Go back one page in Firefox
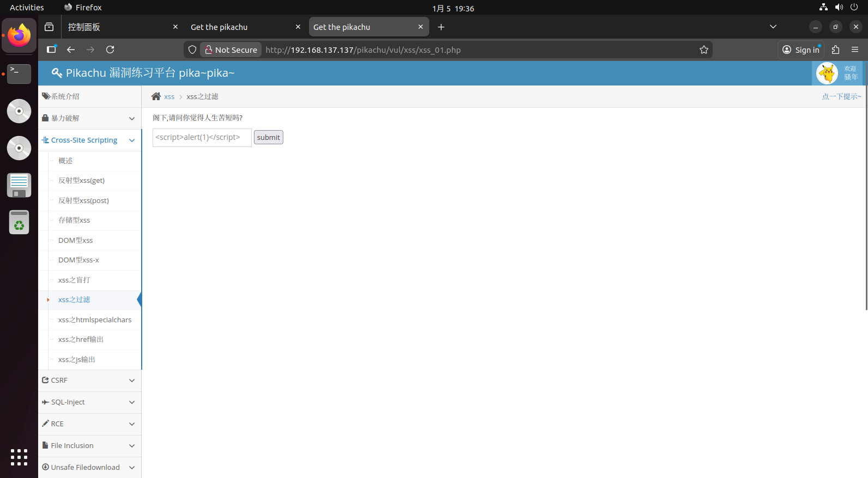 point(71,50)
